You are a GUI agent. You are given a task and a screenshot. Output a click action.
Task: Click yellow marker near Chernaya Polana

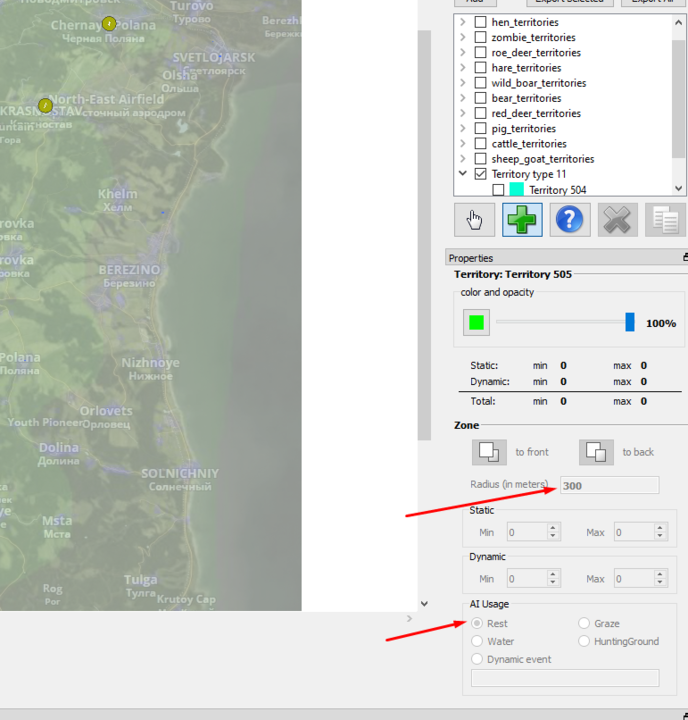point(109,23)
